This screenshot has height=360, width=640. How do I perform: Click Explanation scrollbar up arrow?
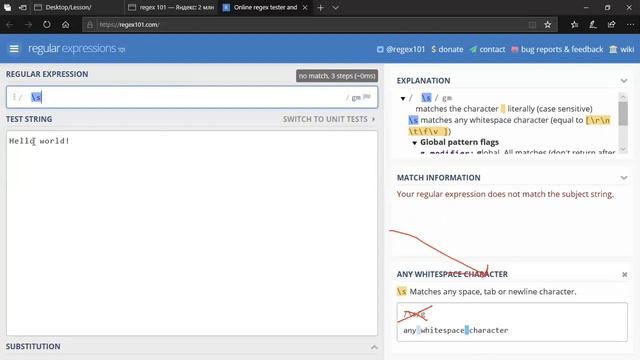point(623,97)
